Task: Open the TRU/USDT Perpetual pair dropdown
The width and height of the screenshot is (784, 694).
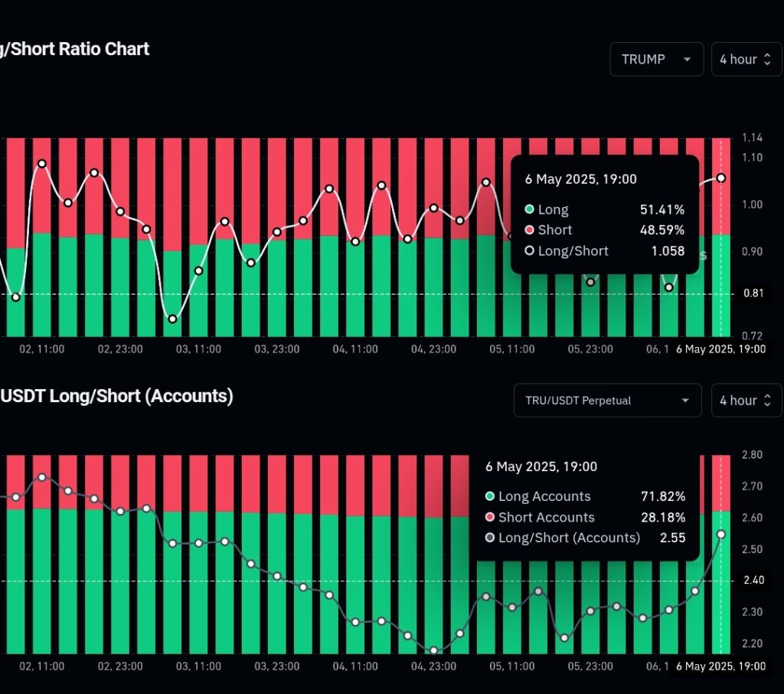Action: (607, 401)
